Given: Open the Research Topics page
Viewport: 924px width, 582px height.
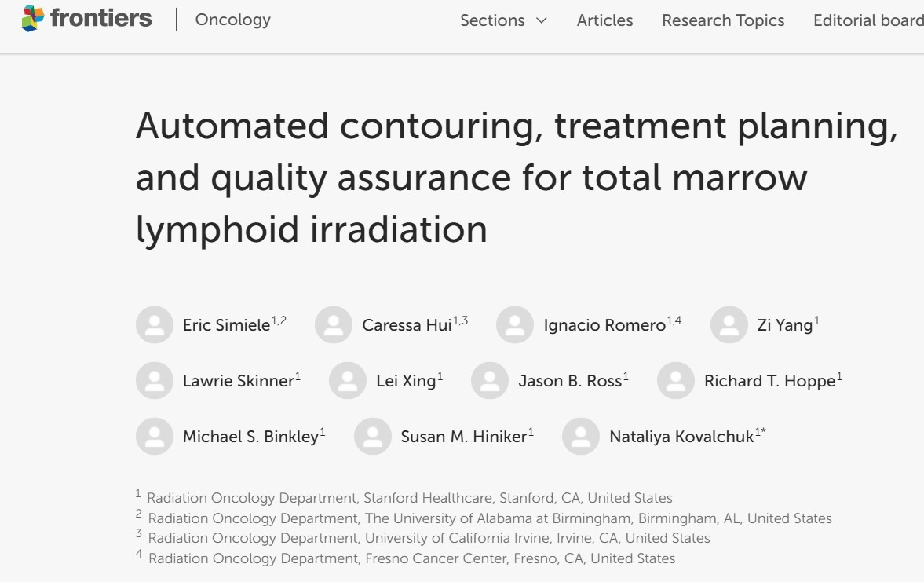Looking at the screenshot, I should tap(722, 21).
